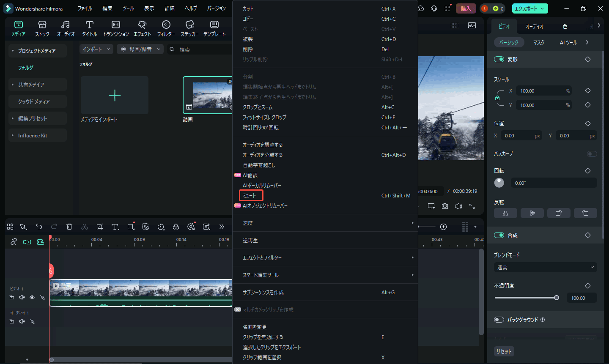Image resolution: width=609 pixels, height=364 pixels.
Task: Open the 録画/録音 dropdown
Action: pyautogui.click(x=140, y=49)
